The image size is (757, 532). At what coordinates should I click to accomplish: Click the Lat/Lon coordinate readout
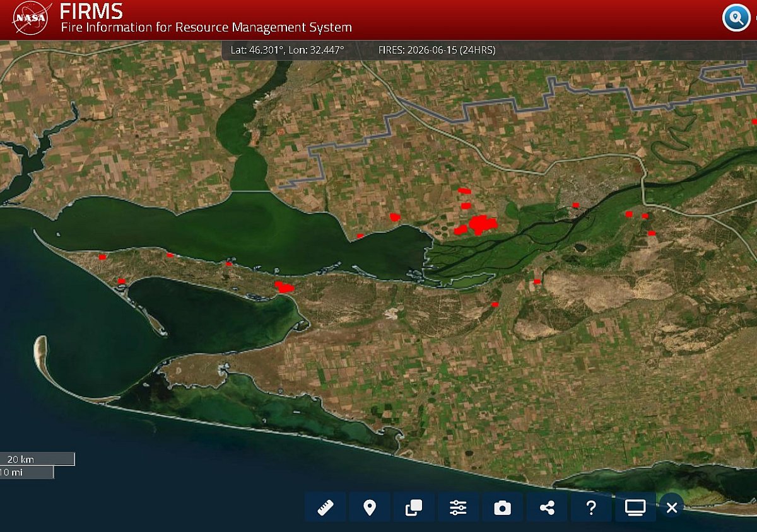pyautogui.click(x=287, y=50)
